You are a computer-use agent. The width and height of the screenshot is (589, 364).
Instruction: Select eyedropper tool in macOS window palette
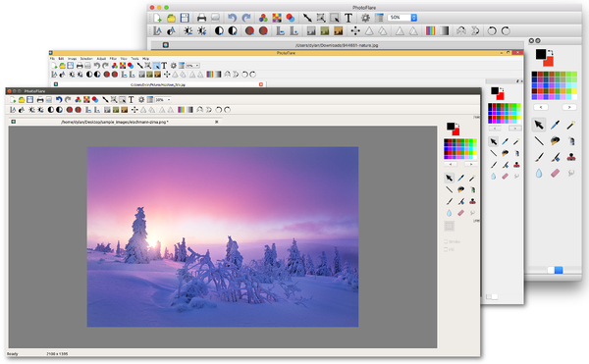pyautogui.click(x=555, y=125)
